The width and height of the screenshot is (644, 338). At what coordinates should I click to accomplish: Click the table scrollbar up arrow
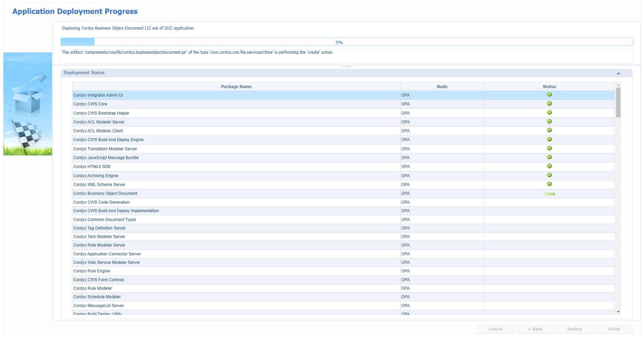tap(618, 85)
